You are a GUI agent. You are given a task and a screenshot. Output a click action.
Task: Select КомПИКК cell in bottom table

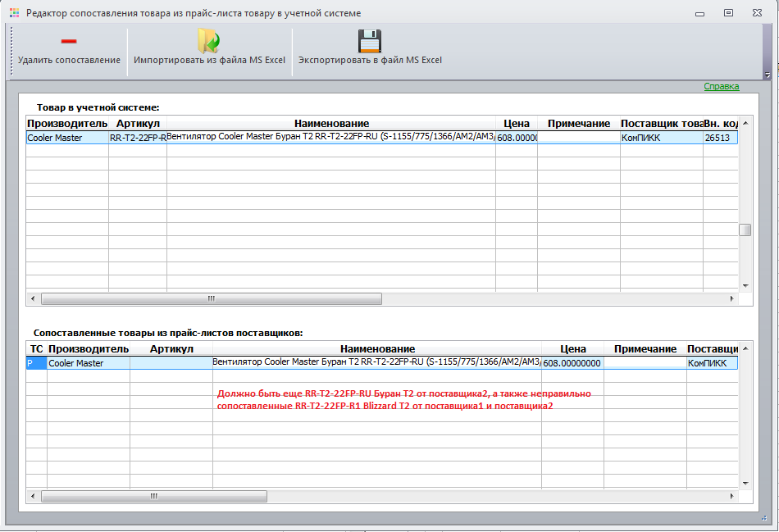713,363
